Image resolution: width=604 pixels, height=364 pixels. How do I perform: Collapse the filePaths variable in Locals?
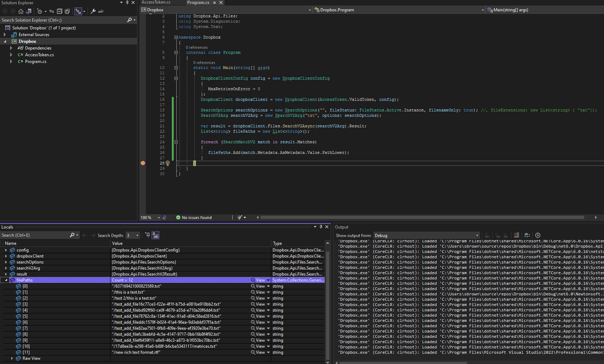point(6,280)
